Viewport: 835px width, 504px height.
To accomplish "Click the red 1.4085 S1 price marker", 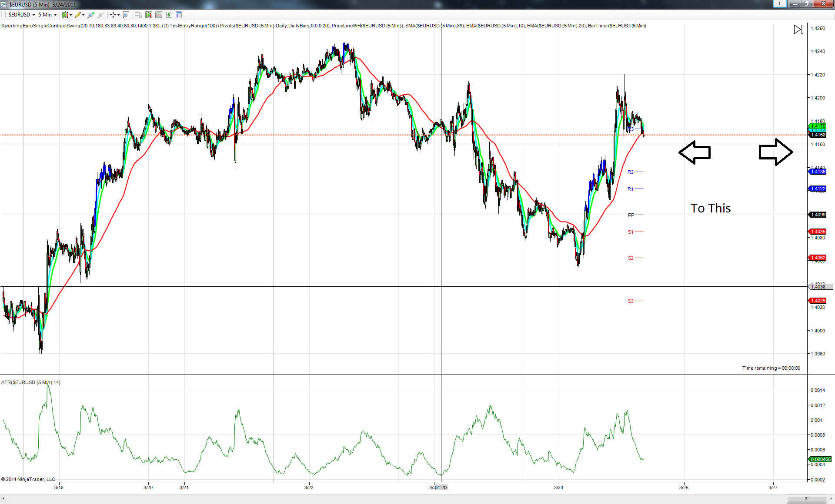I will (818, 232).
